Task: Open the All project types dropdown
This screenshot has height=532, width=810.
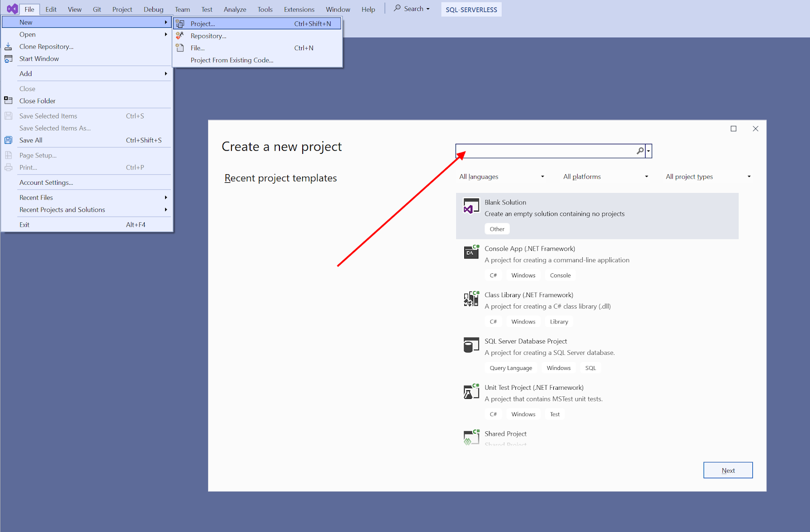Action: (x=708, y=177)
